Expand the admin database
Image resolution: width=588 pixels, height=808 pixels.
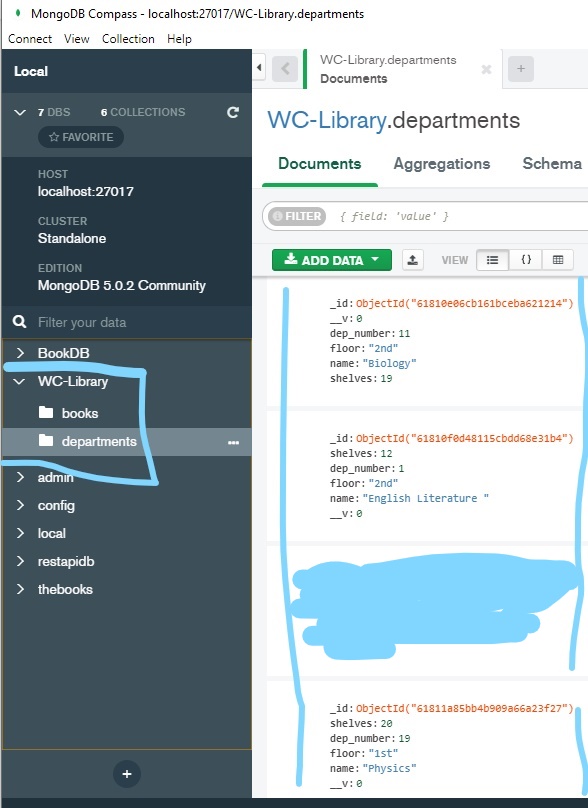[x=20, y=477]
